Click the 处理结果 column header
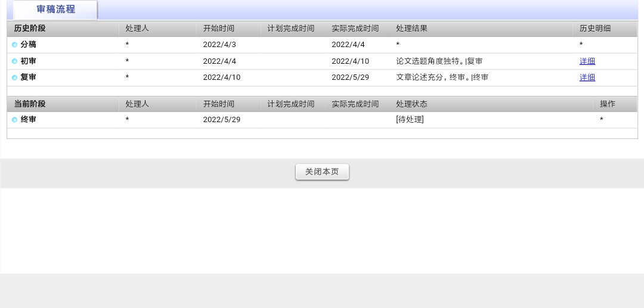Image resolution: width=644 pixels, height=308 pixels. coord(411,29)
